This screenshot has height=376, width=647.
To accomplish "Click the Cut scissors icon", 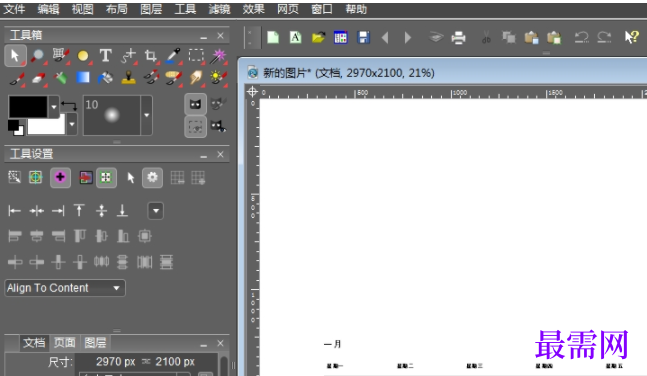I will pyautogui.click(x=486, y=38).
